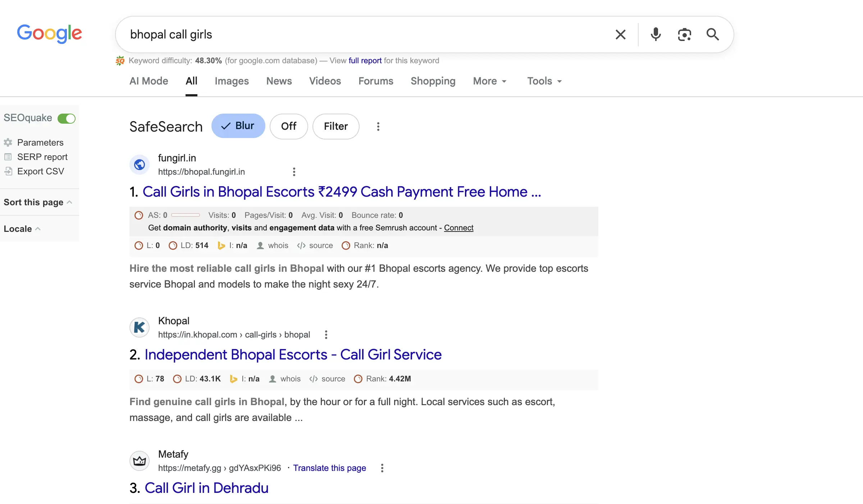Clear the search box with the X icon

(620, 35)
